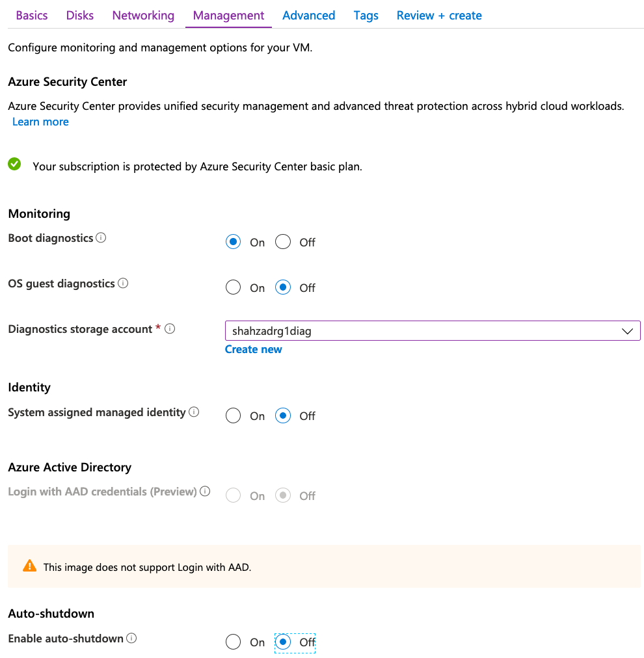Turn on Enable auto-shutdown
Image resolution: width=644 pixels, height=658 pixels.
tap(233, 642)
